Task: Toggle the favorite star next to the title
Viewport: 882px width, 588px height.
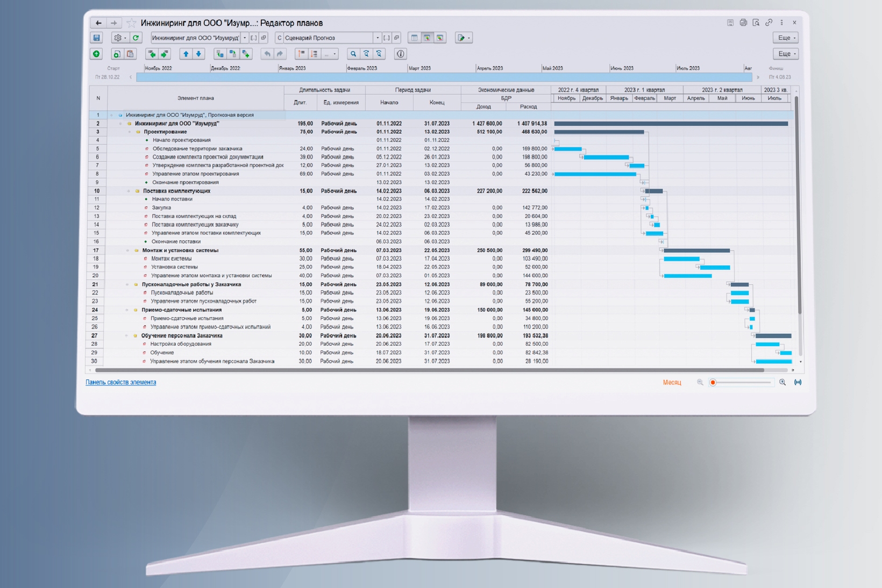Action: coord(131,23)
